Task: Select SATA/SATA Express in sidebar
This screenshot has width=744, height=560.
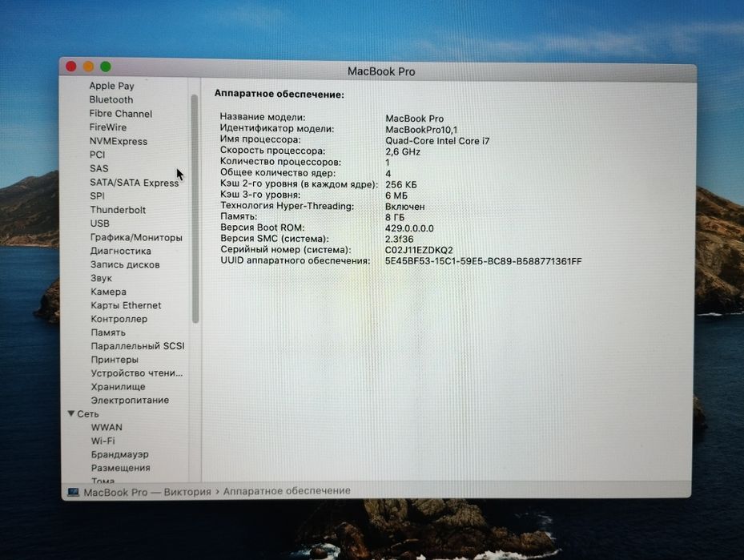Action: tap(135, 183)
